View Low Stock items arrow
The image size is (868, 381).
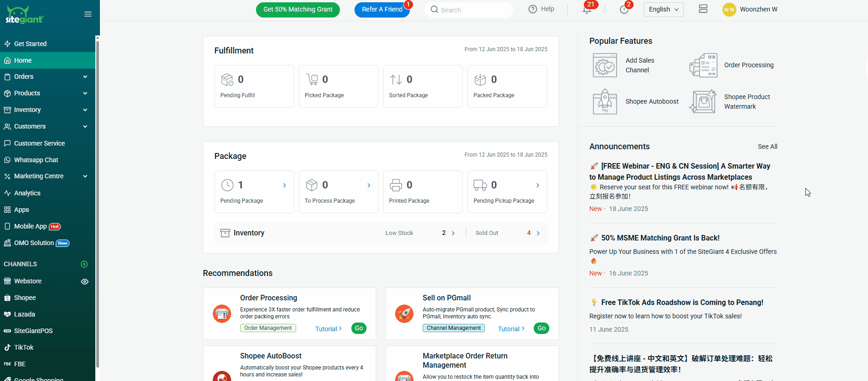coord(453,233)
